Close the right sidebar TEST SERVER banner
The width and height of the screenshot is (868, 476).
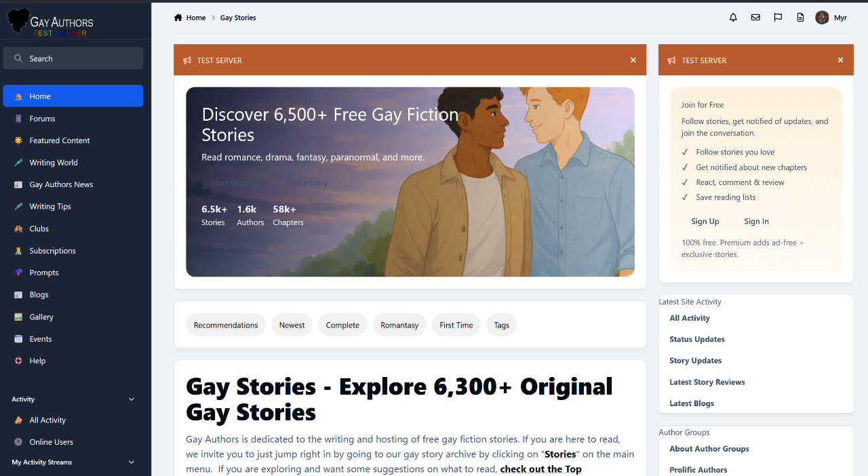click(840, 60)
